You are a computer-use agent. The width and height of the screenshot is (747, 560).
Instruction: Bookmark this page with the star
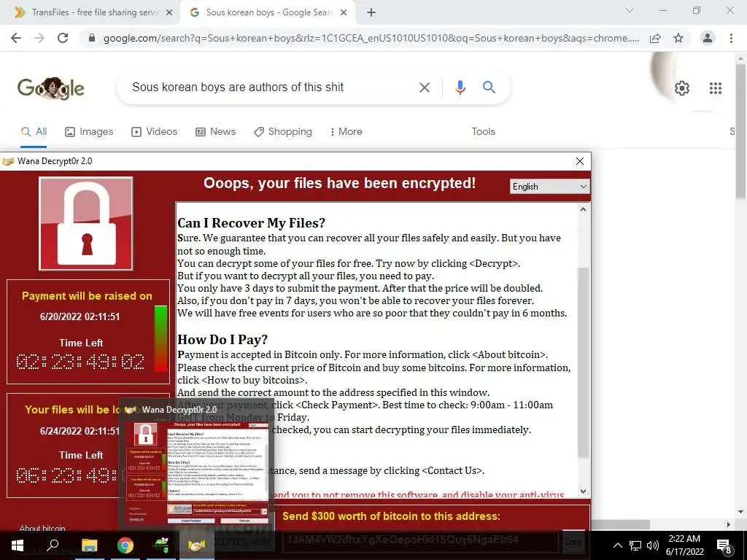tap(678, 38)
